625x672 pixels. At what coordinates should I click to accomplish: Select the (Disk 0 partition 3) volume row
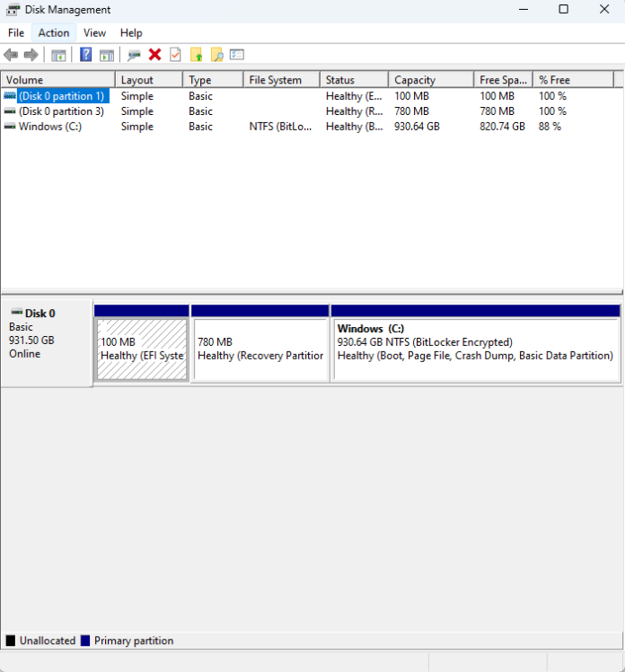(x=61, y=111)
